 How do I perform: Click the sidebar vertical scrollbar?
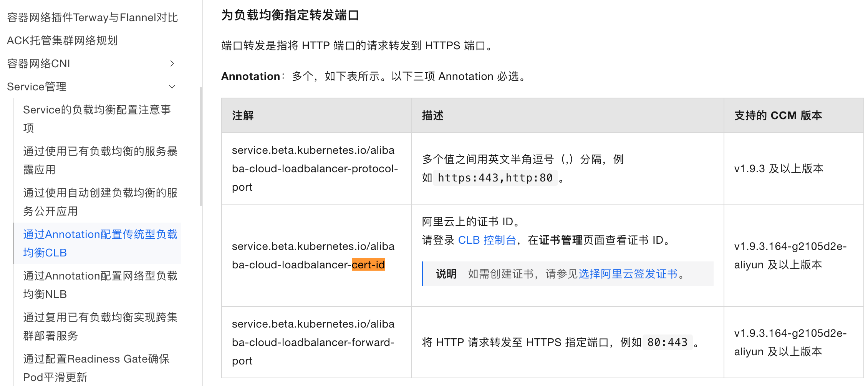[x=200, y=146]
